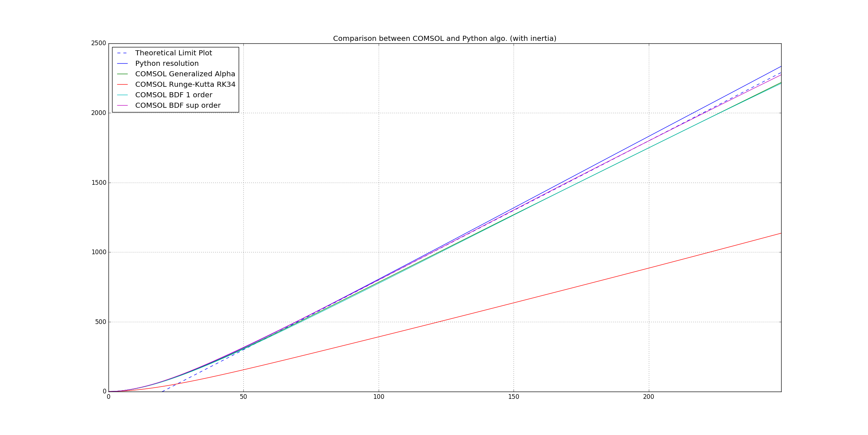The height and width of the screenshot is (435, 868).
Task: Click the dashed blue legend line sample
Action: click(122, 53)
